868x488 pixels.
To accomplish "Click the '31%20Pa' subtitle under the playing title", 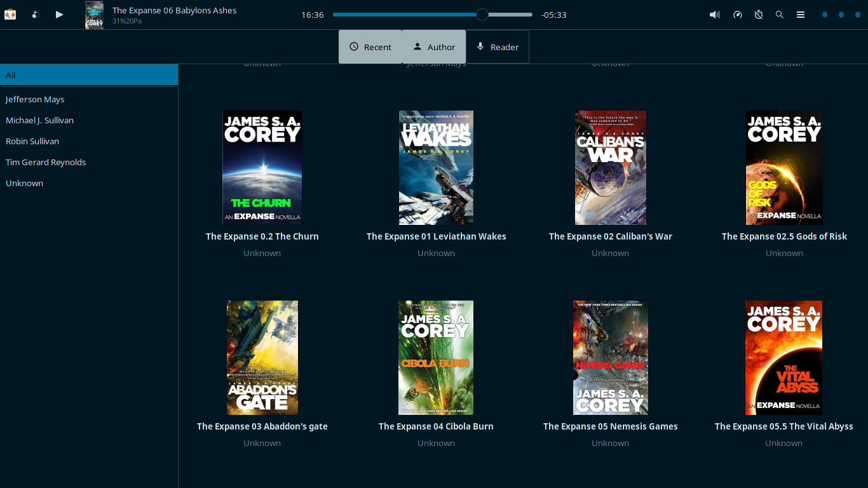I will (127, 21).
